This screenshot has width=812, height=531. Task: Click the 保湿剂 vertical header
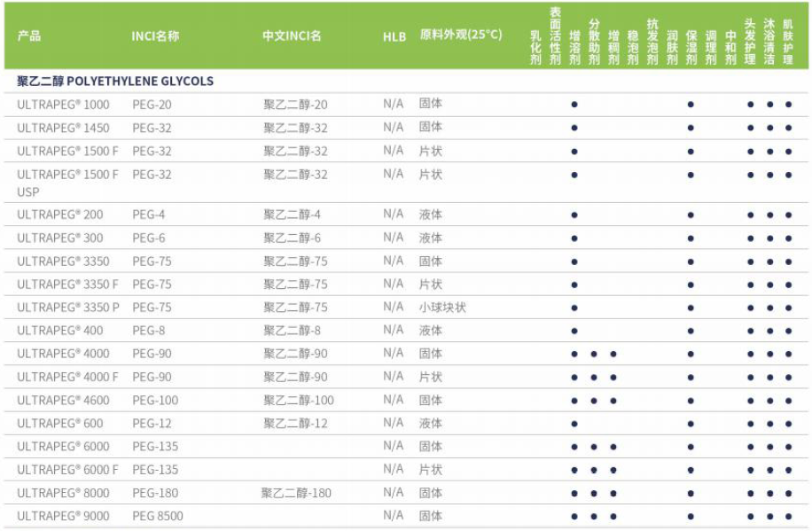(691, 48)
